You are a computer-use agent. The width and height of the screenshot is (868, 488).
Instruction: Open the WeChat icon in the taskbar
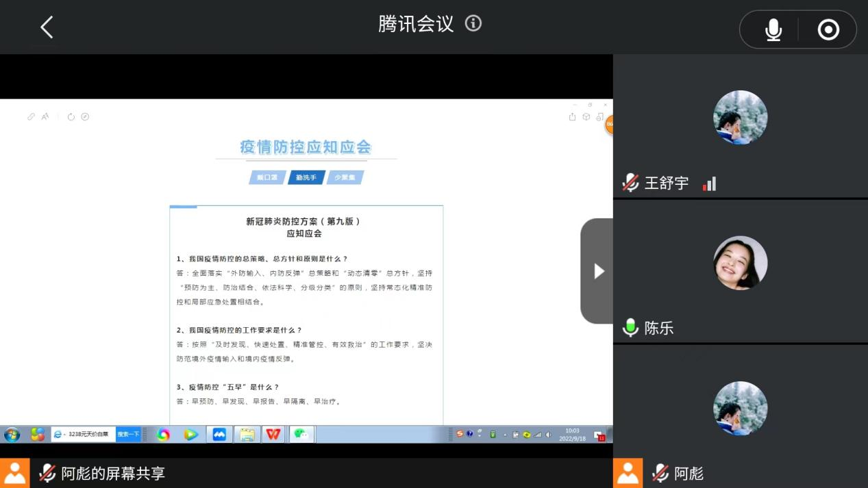301,435
